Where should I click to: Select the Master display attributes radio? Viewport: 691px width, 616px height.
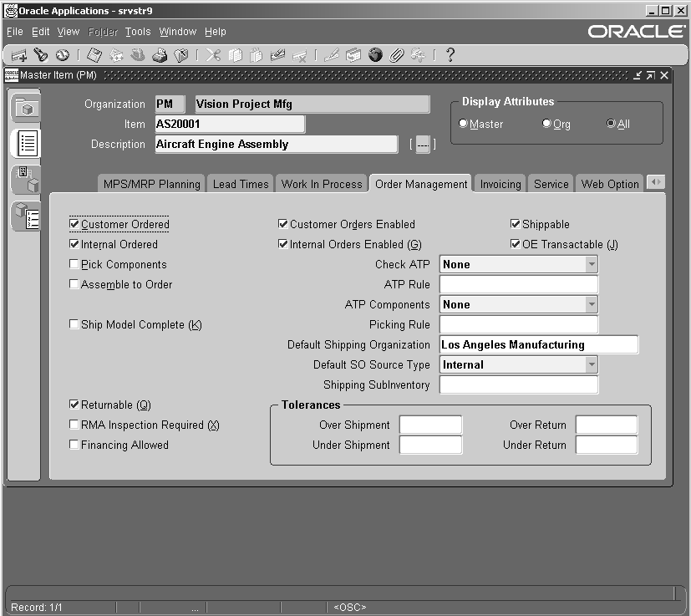click(463, 124)
